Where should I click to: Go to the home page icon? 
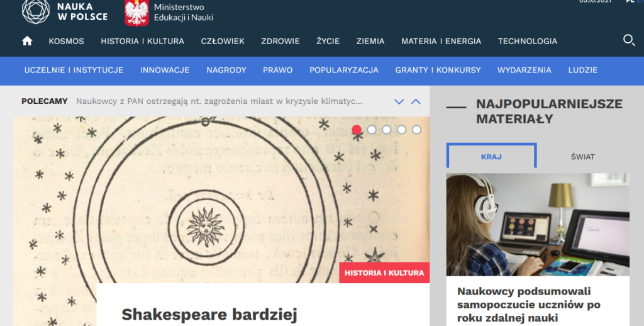[x=27, y=41]
